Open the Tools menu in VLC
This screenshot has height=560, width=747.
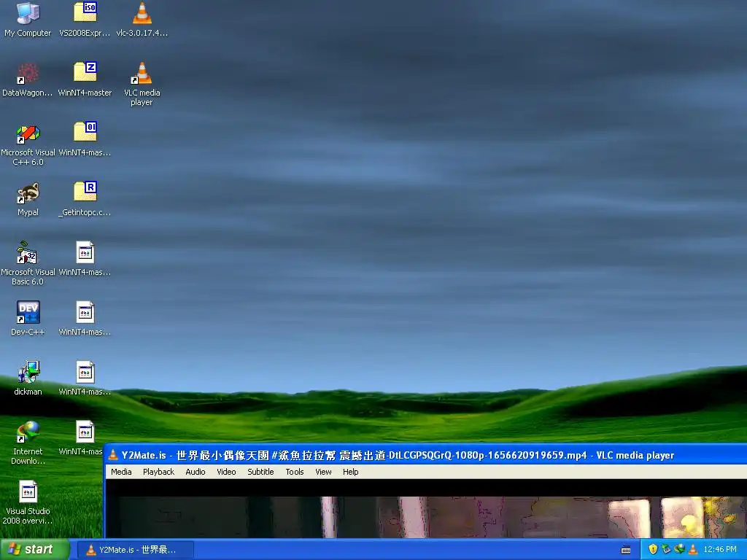pos(295,472)
